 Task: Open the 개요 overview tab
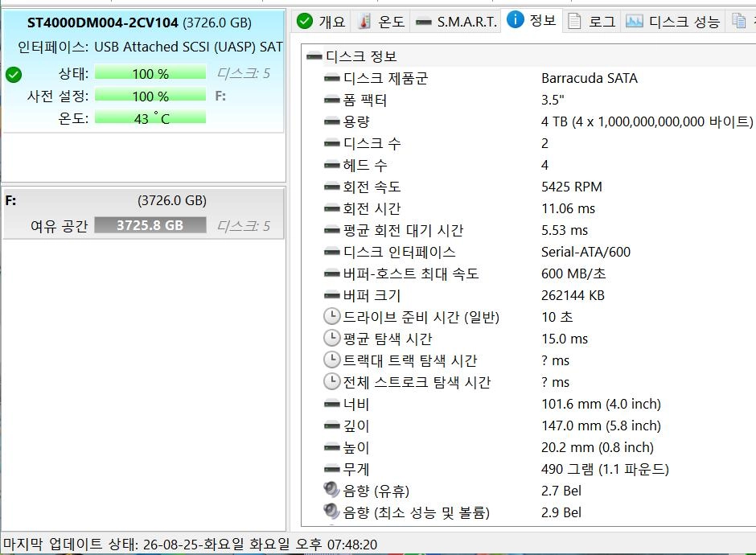[321, 21]
